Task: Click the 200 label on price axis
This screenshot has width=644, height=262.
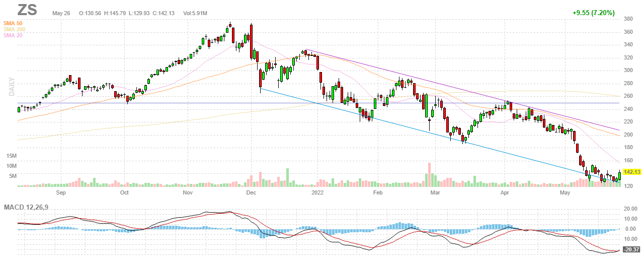Action: tap(628, 135)
